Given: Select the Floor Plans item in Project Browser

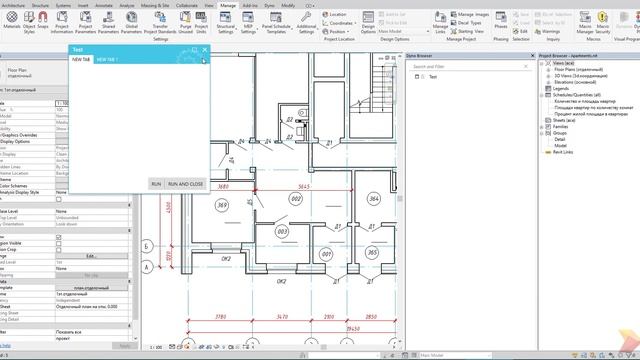Looking at the screenshot, I should 578,69.
